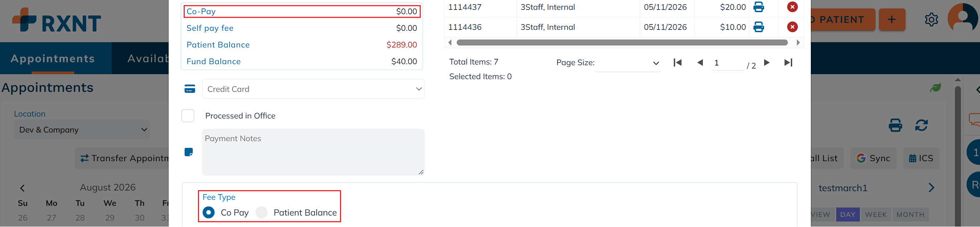Print receipt for payment 1114437
Viewport: 980px width, 227px height.
tap(759, 7)
